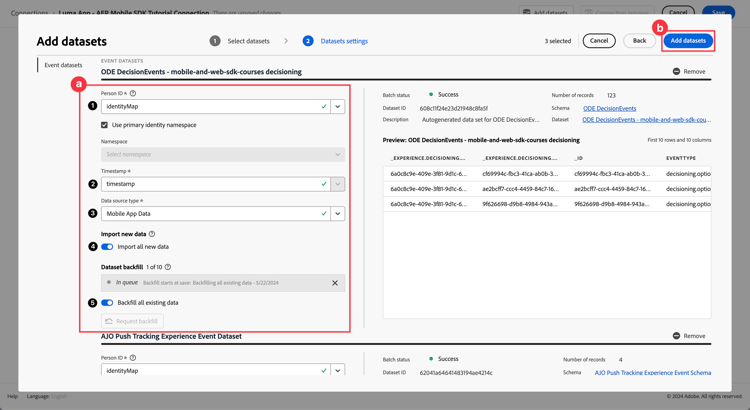Open Person ID dropdown in AJO Push dataset
750x410 pixels.
[x=338, y=370]
